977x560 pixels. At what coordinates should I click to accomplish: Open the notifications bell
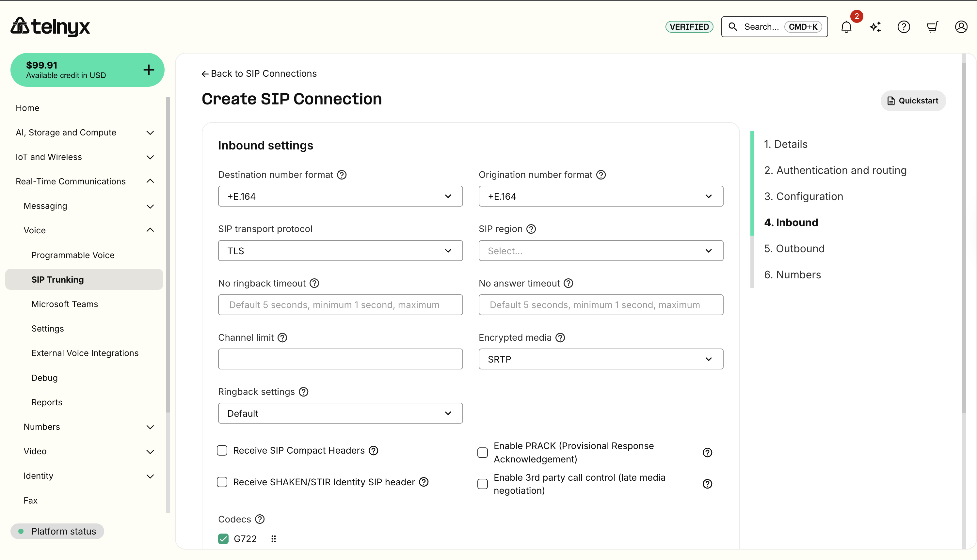(846, 27)
